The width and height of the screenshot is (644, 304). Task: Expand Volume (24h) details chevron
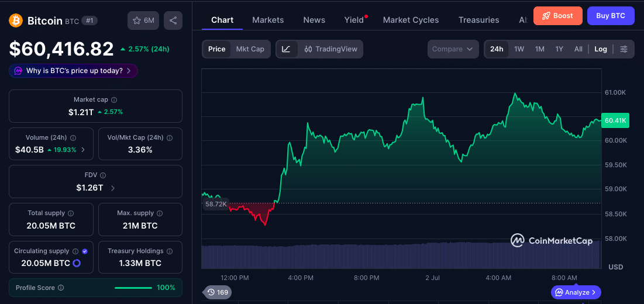point(84,150)
